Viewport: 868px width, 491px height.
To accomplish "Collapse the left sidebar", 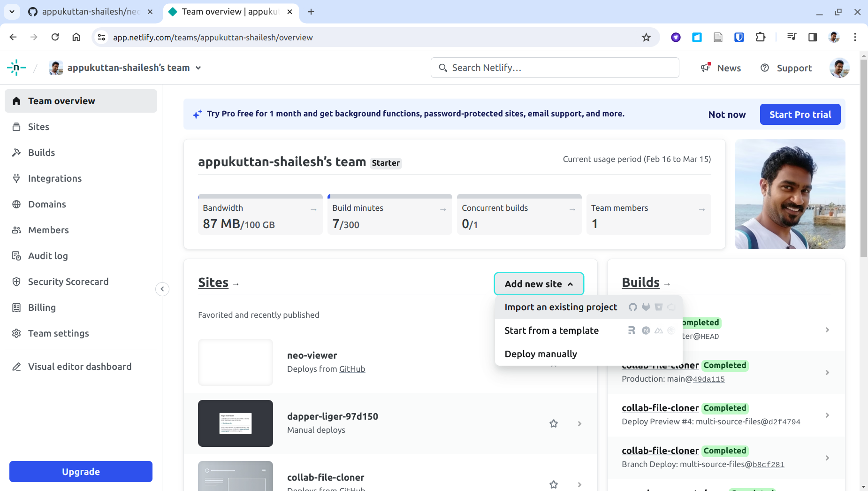I will pos(162,289).
